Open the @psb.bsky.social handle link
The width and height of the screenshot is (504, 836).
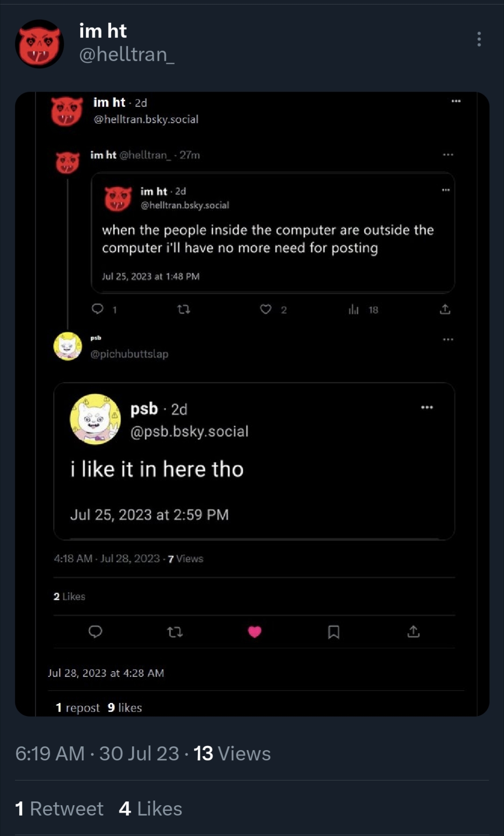(189, 431)
